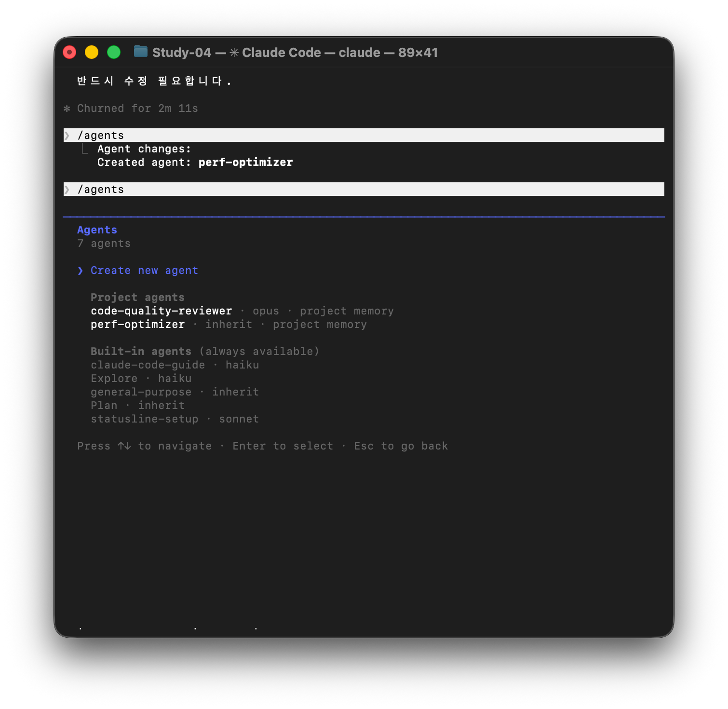Select the Plan built-in agent row

click(137, 406)
